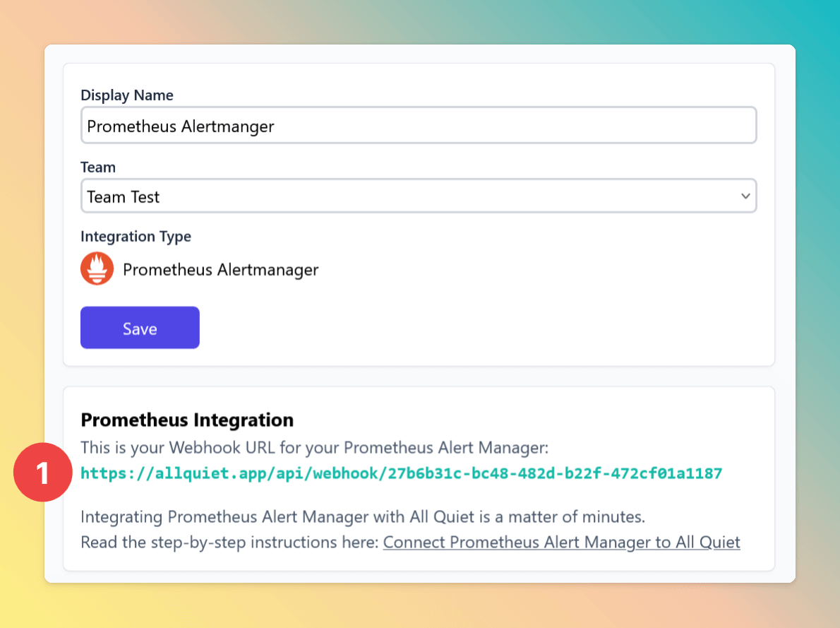Viewport: 840px width, 628px height.
Task: Click the Prometheus Alertmanager integration type label
Action: pyautogui.click(x=221, y=270)
